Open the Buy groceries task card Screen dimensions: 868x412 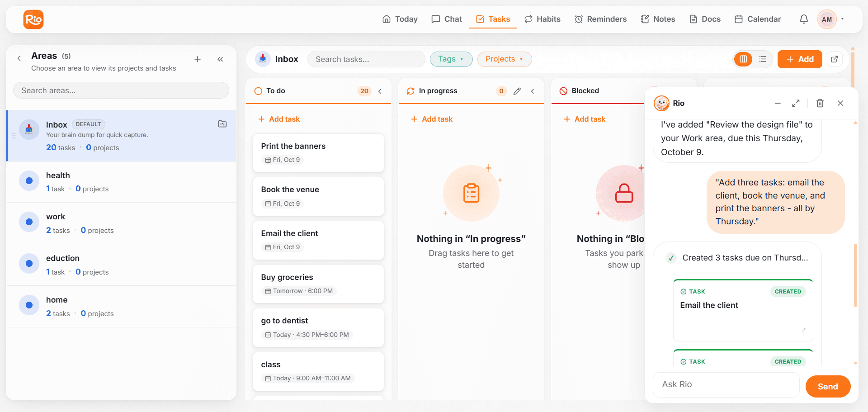click(318, 284)
